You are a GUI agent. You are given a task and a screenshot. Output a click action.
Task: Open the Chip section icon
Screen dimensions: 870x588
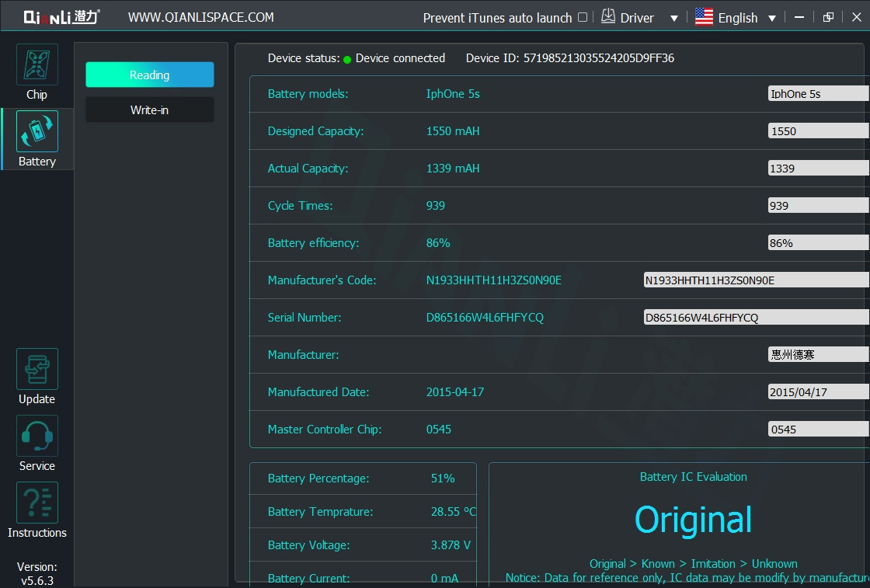(x=37, y=64)
